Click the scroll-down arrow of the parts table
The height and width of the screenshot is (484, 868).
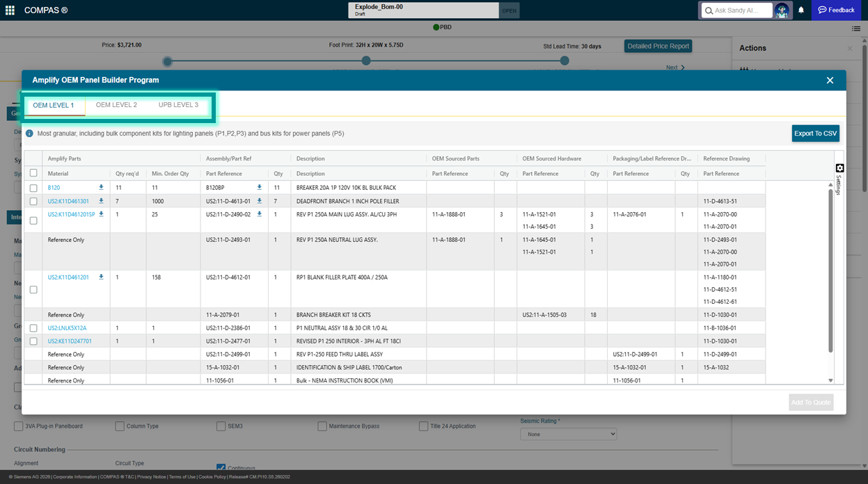[x=830, y=380]
